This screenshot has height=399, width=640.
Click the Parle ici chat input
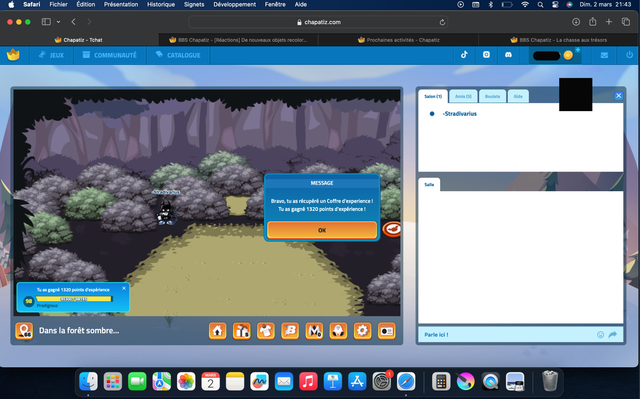point(506,335)
